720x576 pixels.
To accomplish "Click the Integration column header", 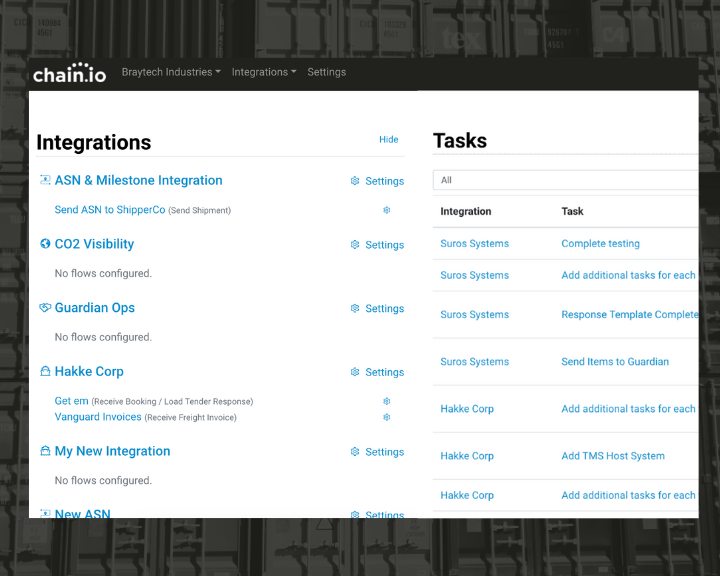I will tap(466, 211).
